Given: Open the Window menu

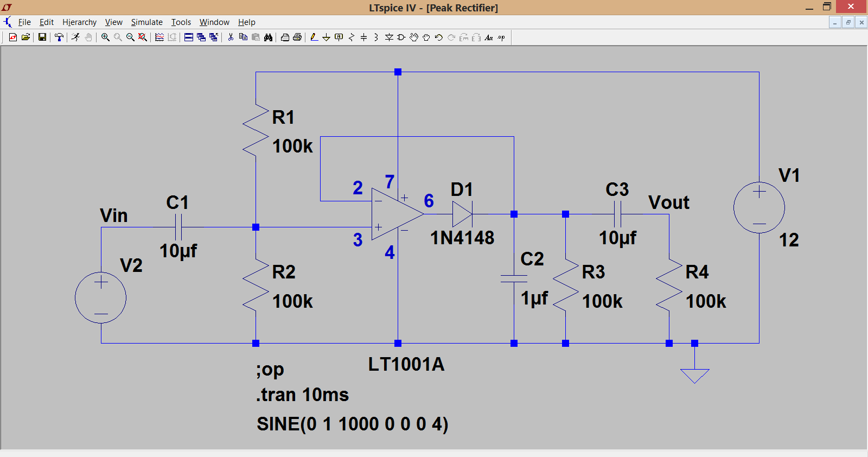Looking at the screenshot, I should tap(214, 22).
